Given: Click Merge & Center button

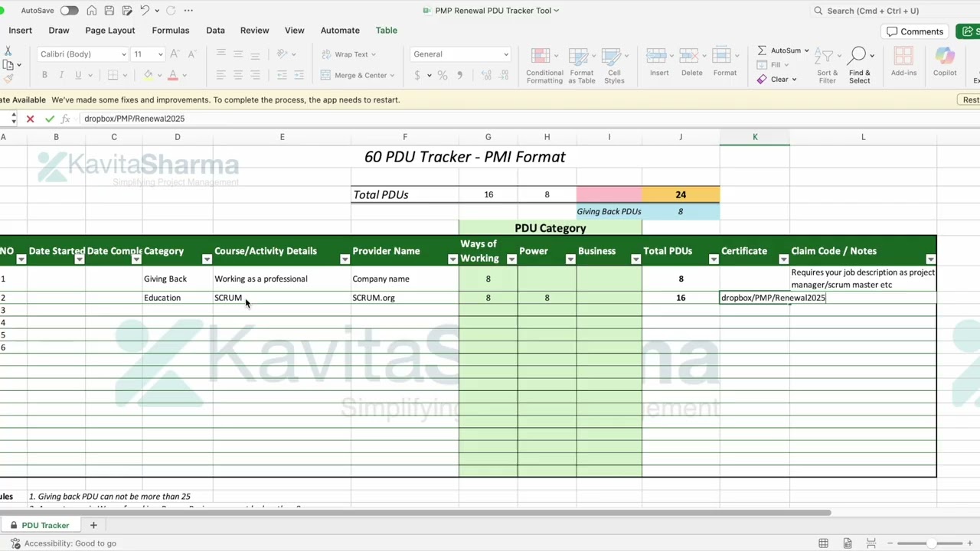Looking at the screenshot, I should point(357,75).
